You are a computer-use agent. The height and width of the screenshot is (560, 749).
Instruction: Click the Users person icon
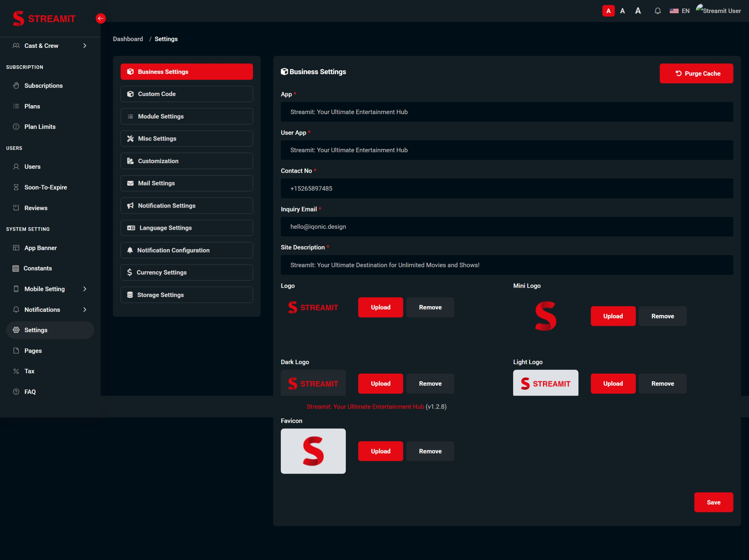[x=16, y=167]
